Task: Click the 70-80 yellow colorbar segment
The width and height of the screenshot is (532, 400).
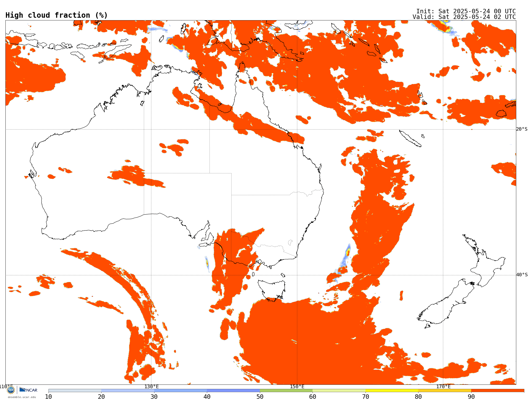Action: (x=392, y=391)
